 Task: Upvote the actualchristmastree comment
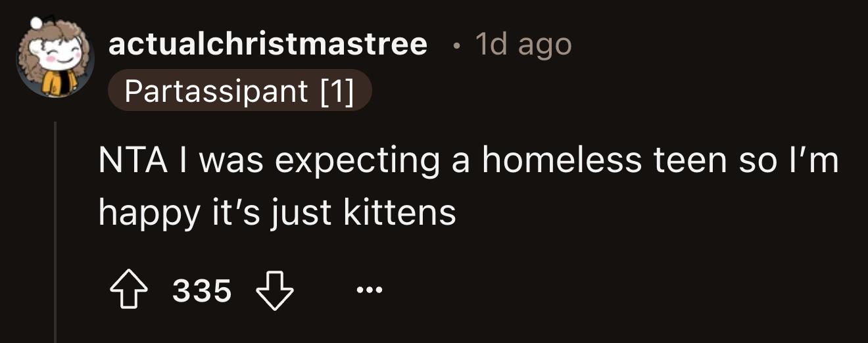pos(128,291)
